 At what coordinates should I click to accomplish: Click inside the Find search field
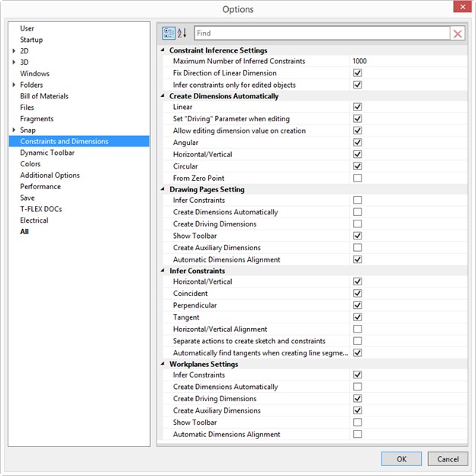pyautogui.click(x=322, y=33)
